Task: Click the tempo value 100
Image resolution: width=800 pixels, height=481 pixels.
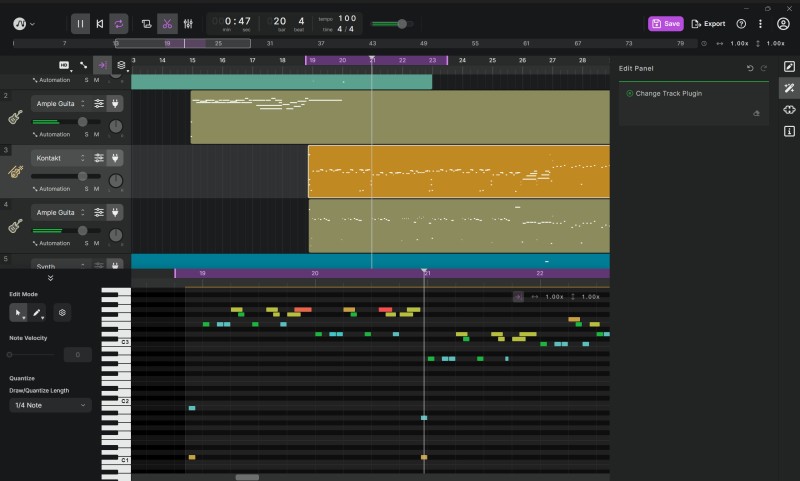Action: [347, 18]
